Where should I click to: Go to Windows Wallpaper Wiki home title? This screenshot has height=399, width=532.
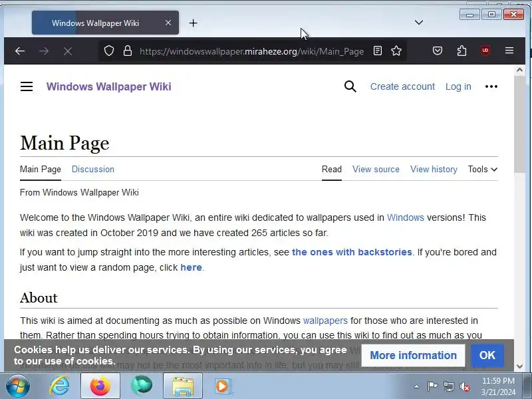109,86
